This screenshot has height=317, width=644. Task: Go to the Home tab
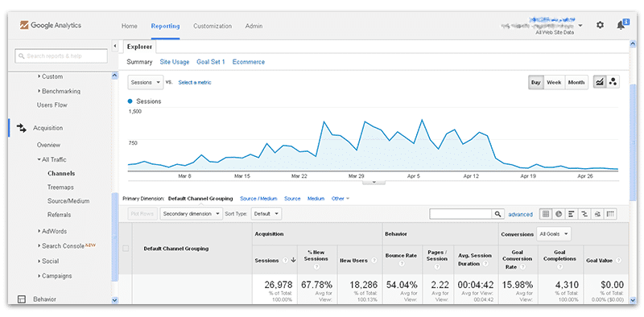coord(130,26)
